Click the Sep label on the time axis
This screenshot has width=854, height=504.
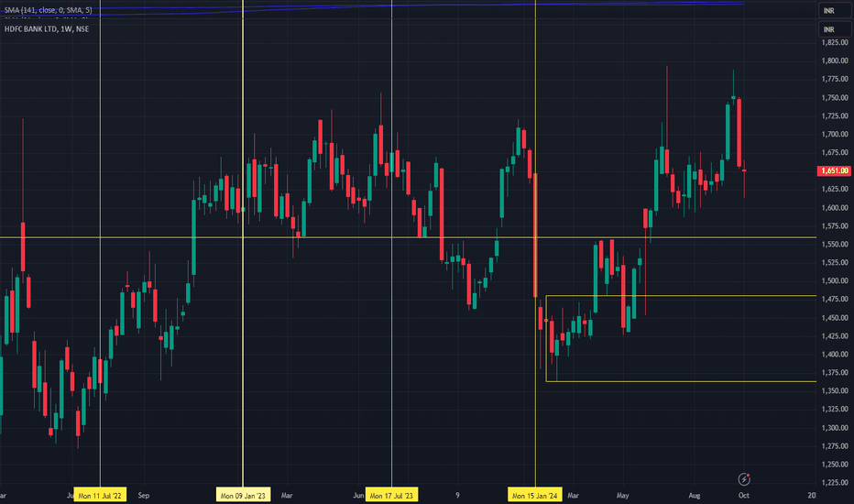(143, 495)
